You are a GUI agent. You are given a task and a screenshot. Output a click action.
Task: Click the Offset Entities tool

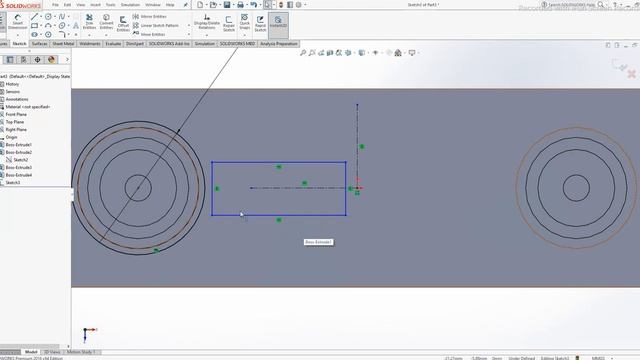pos(123,23)
